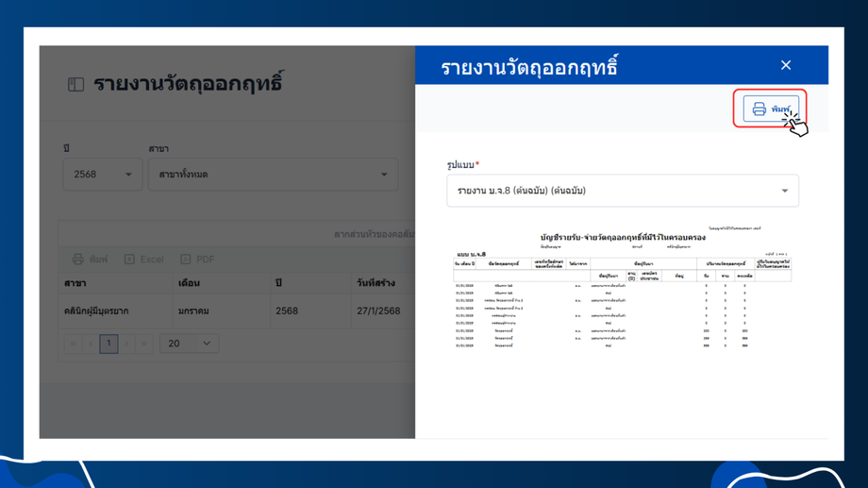Select row cell คลินิกผู้มีบุตรยาก
868x488 pixels.
click(115, 311)
